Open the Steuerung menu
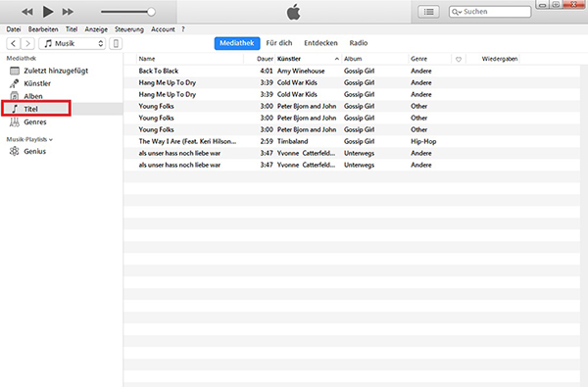Viewport: 588px width, 387px height. 129,29
